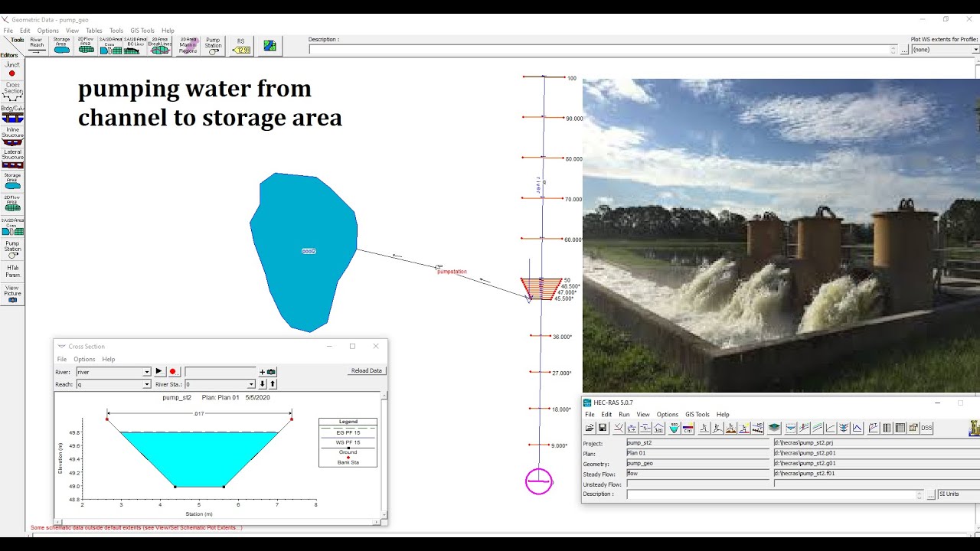Click the RS river station tool
The height and width of the screenshot is (551, 980).
[241, 45]
